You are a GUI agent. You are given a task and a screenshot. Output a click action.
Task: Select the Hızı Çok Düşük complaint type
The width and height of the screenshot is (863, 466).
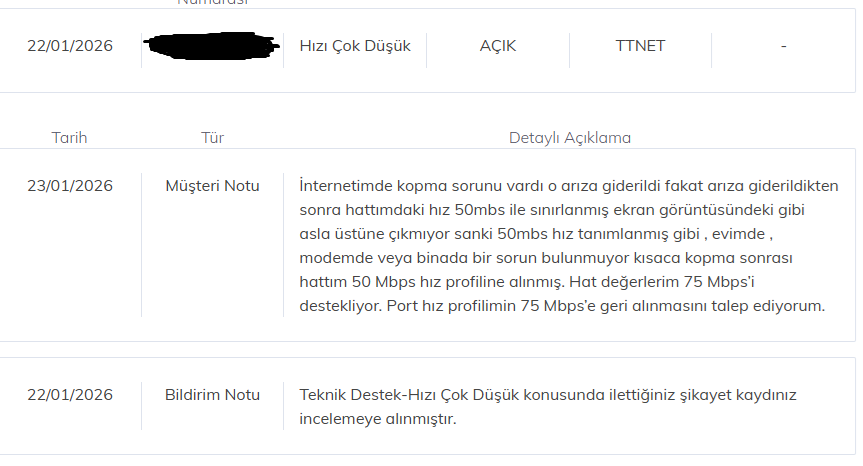click(x=355, y=46)
